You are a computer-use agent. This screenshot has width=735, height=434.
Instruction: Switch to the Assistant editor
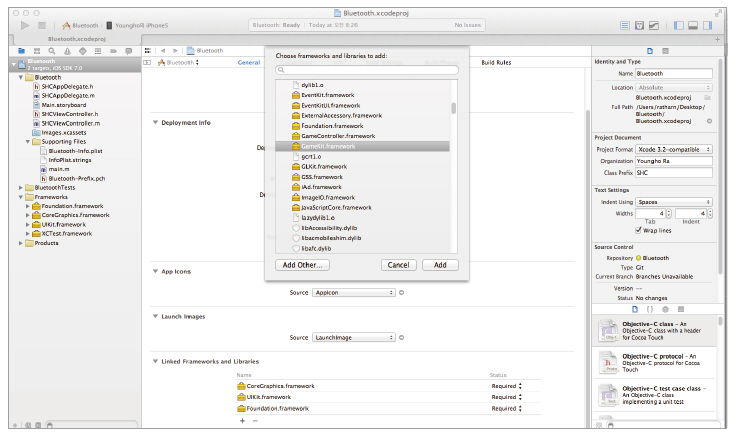[x=641, y=24]
